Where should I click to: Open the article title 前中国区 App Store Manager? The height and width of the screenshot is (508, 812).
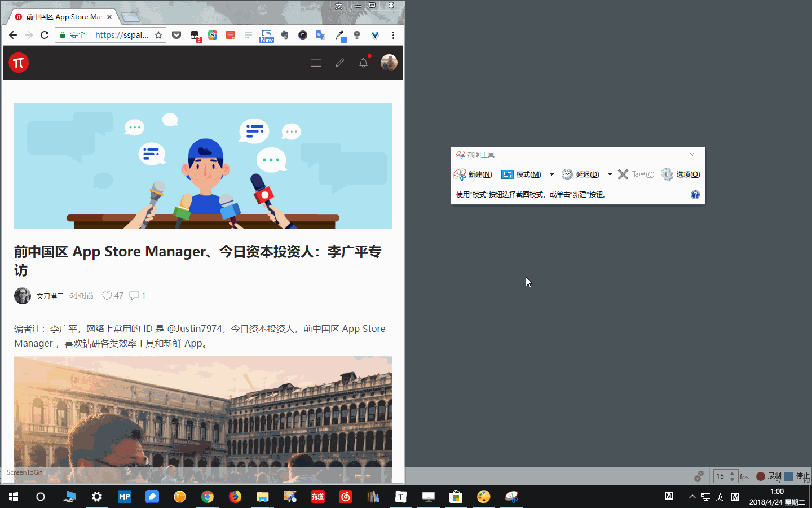[198, 260]
